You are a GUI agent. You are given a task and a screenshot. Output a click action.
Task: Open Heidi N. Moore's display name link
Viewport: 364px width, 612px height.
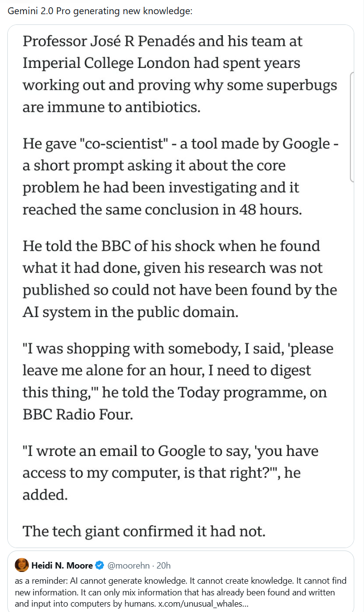click(x=62, y=566)
